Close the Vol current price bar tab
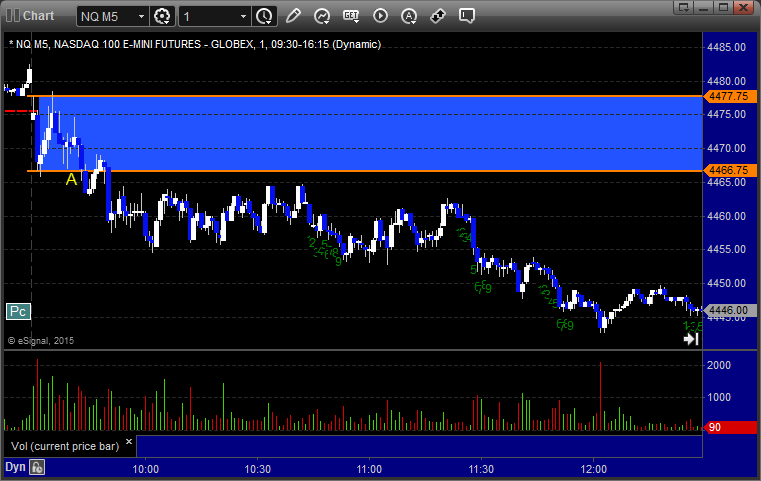The width and height of the screenshot is (761, 481). pos(129,442)
